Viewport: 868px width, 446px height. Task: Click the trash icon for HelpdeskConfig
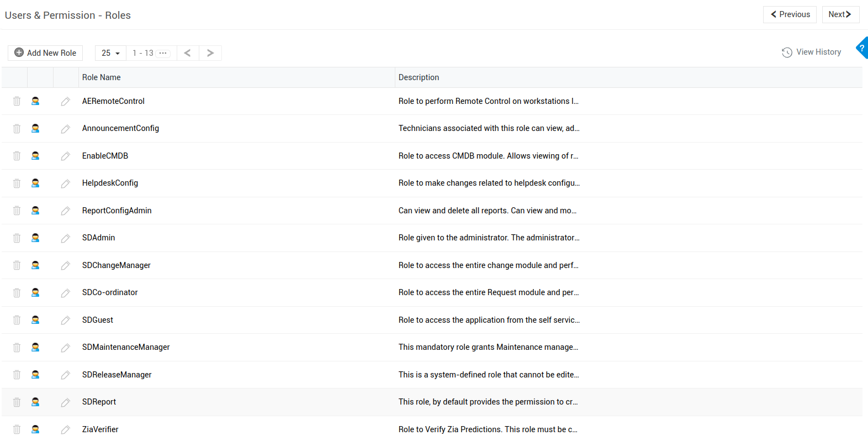tap(17, 183)
